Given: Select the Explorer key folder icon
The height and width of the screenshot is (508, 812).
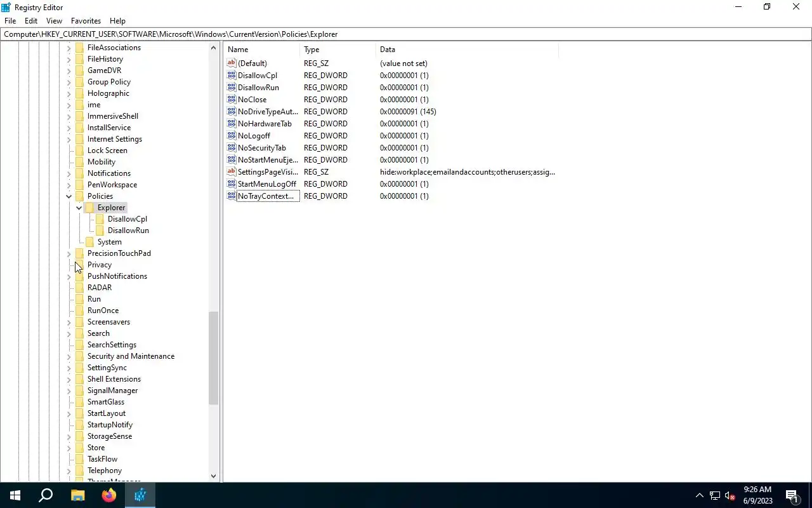Looking at the screenshot, I should coord(89,208).
